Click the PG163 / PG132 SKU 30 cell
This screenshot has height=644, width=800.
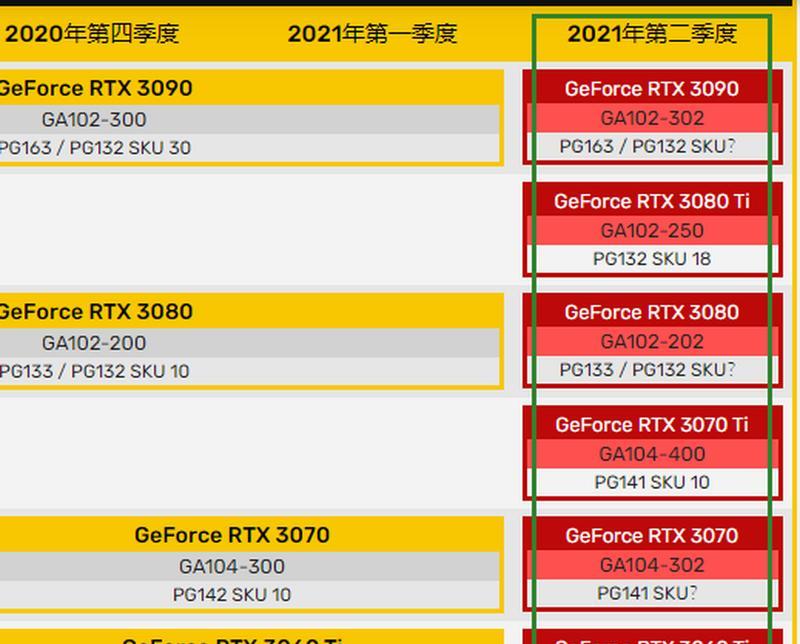click(95, 148)
